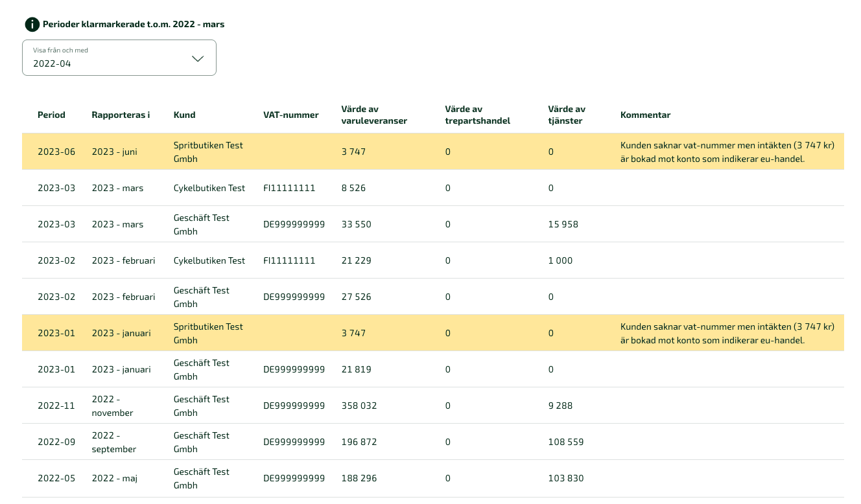
Task: Click VAT number FI11111111 in 2023-02 row
Action: coord(289,260)
